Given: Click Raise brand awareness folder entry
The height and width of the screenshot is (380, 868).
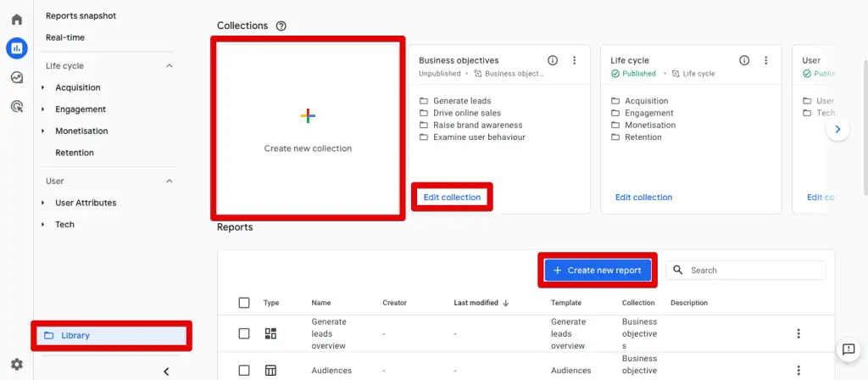Looking at the screenshot, I should (470, 126).
